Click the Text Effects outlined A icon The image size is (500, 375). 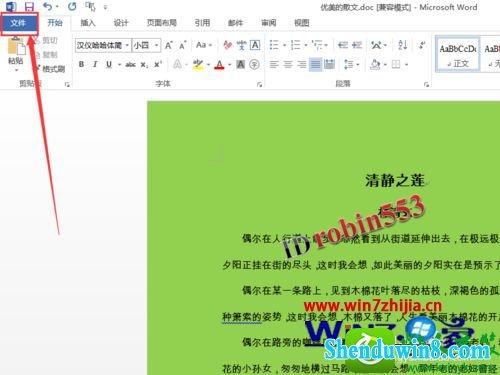coord(177,64)
